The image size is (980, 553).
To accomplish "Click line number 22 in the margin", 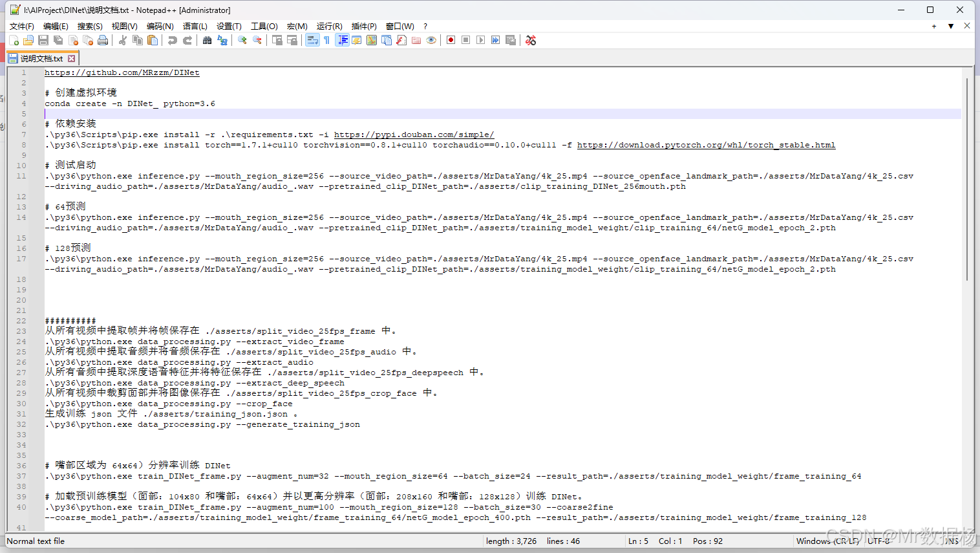I will 21,321.
